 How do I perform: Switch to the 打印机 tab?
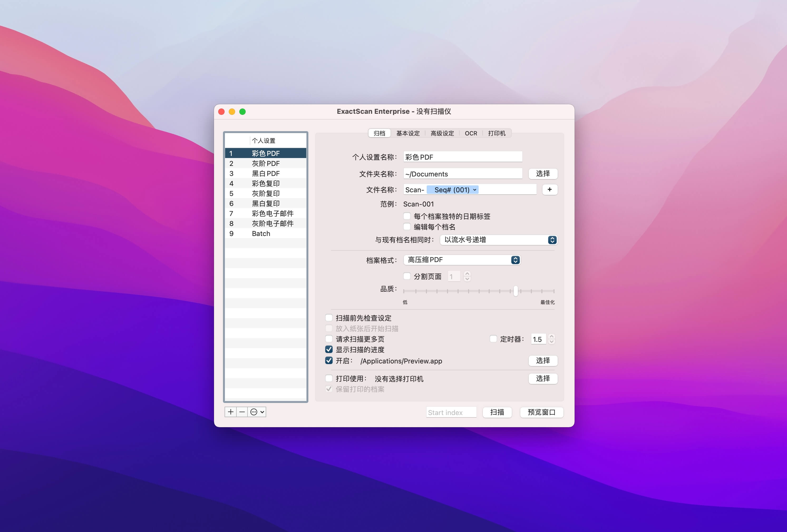tap(497, 133)
